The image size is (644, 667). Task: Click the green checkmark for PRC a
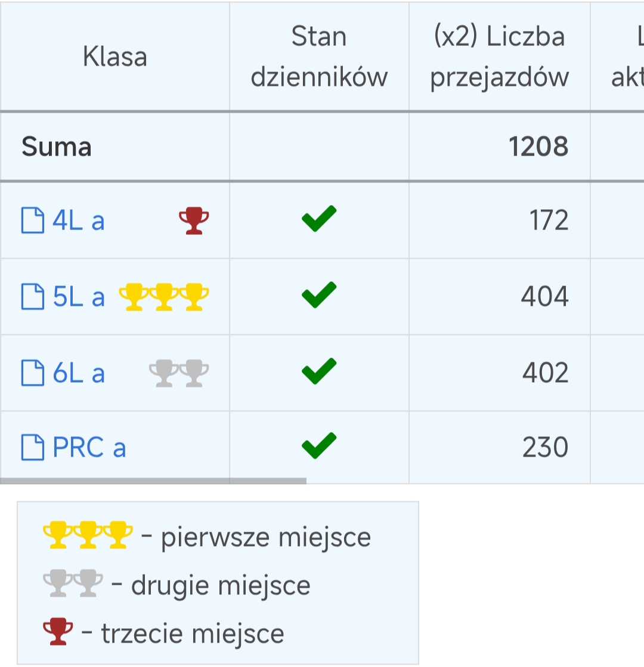click(319, 445)
